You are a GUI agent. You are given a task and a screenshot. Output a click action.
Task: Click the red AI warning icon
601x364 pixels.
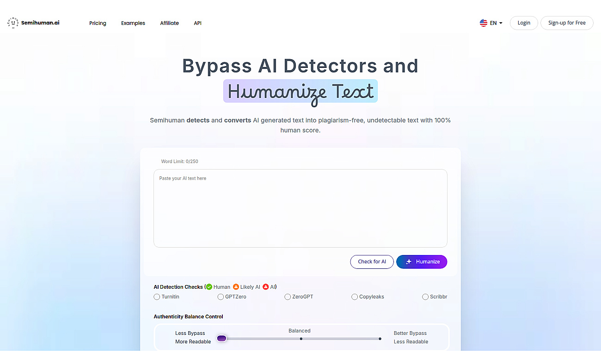(x=266, y=287)
